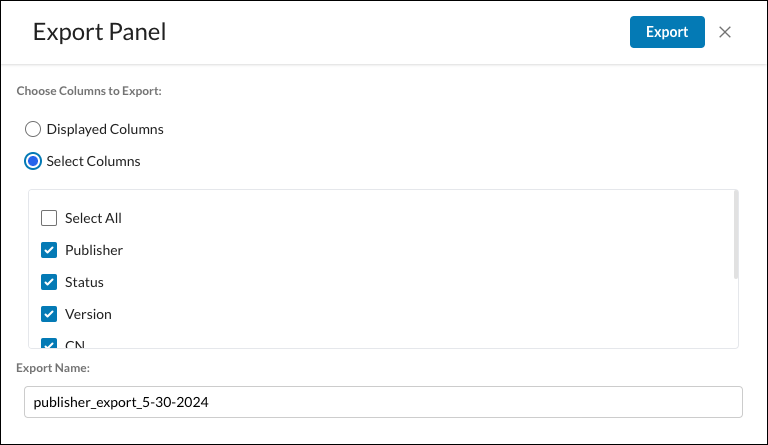Click the Export Panel title heading
768x445 pixels.
[99, 32]
